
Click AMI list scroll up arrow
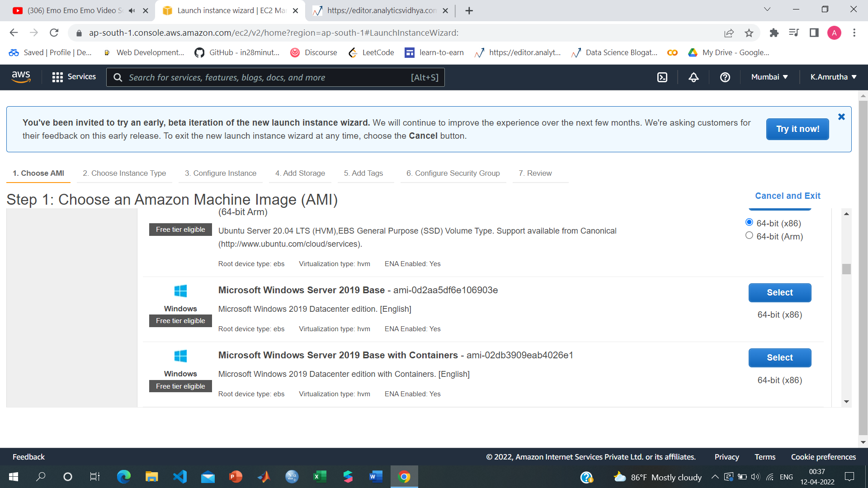tap(846, 214)
